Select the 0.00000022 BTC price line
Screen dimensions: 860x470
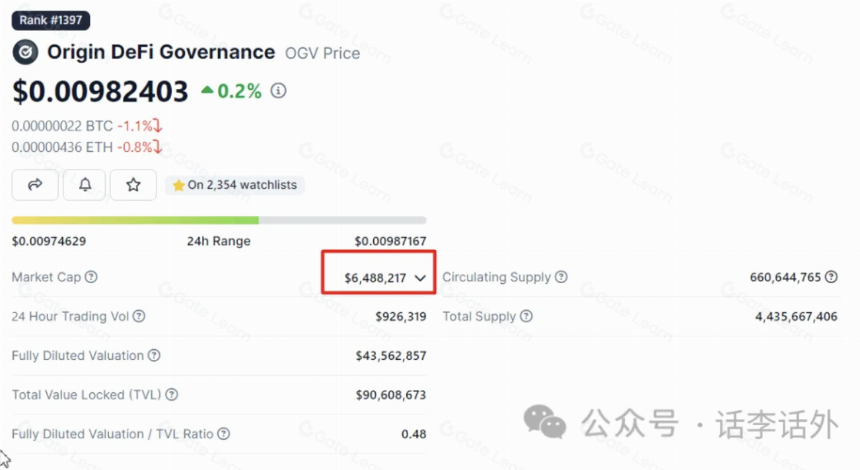[x=87, y=126]
